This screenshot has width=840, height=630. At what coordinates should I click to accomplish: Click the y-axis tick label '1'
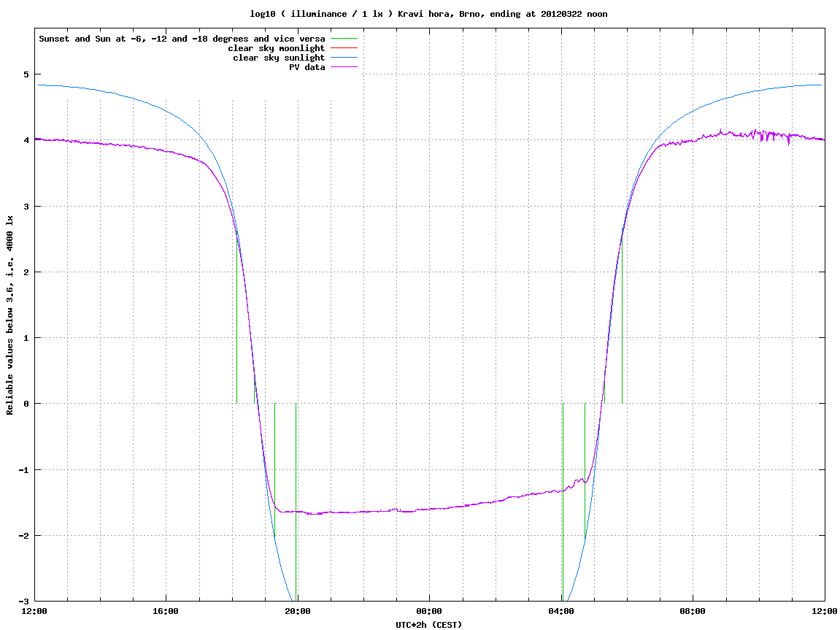(26, 338)
